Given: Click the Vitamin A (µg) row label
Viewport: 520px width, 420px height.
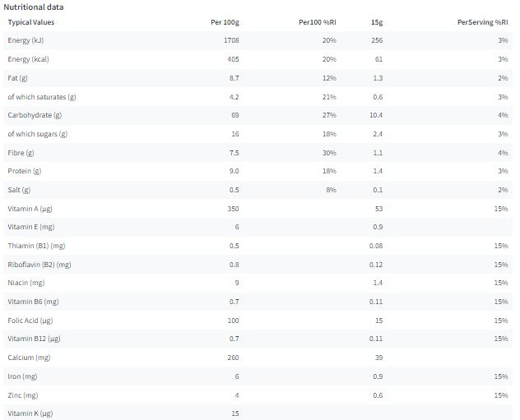Looking at the screenshot, I should tap(30, 209).
